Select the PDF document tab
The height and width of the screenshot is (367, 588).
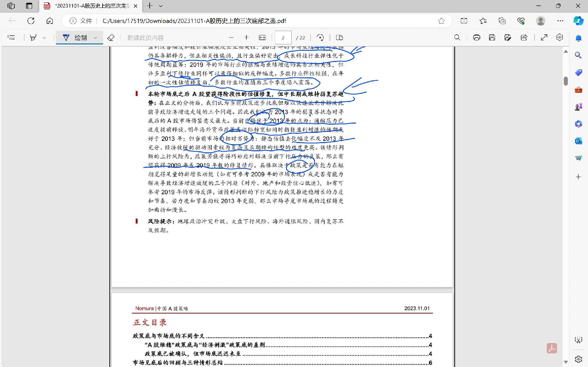pos(91,6)
